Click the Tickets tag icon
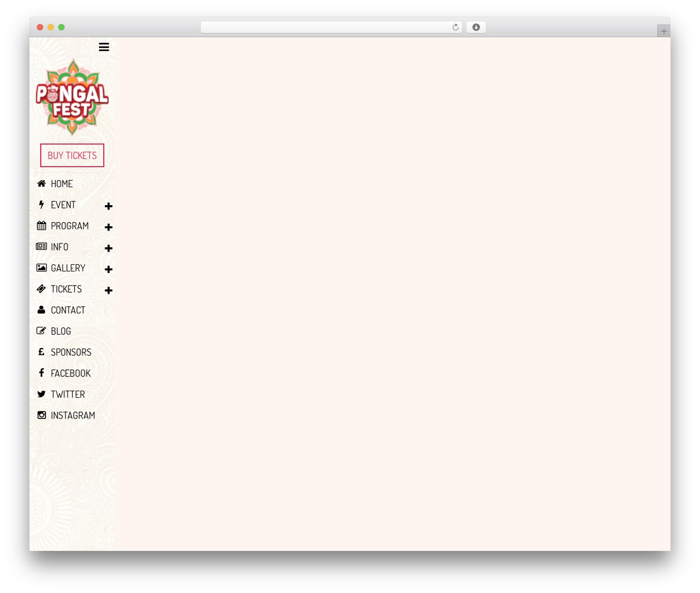The height and width of the screenshot is (593, 700). (42, 289)
